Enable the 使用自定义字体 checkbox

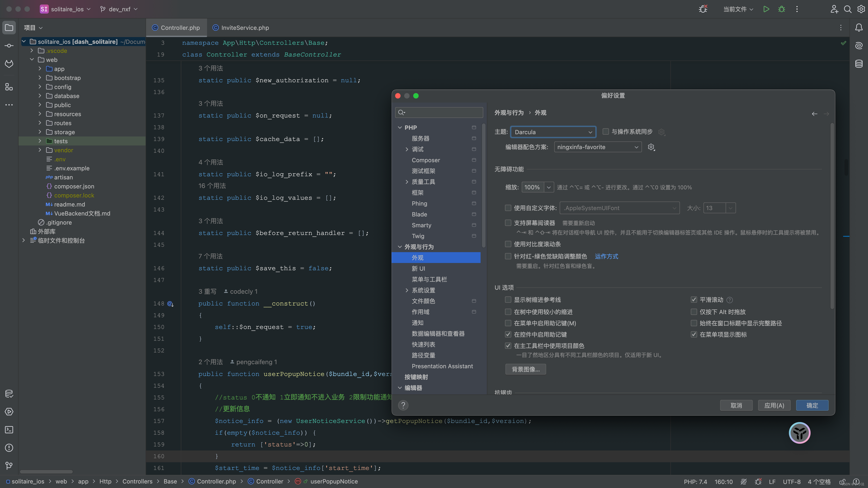click(x=508, y=208)
